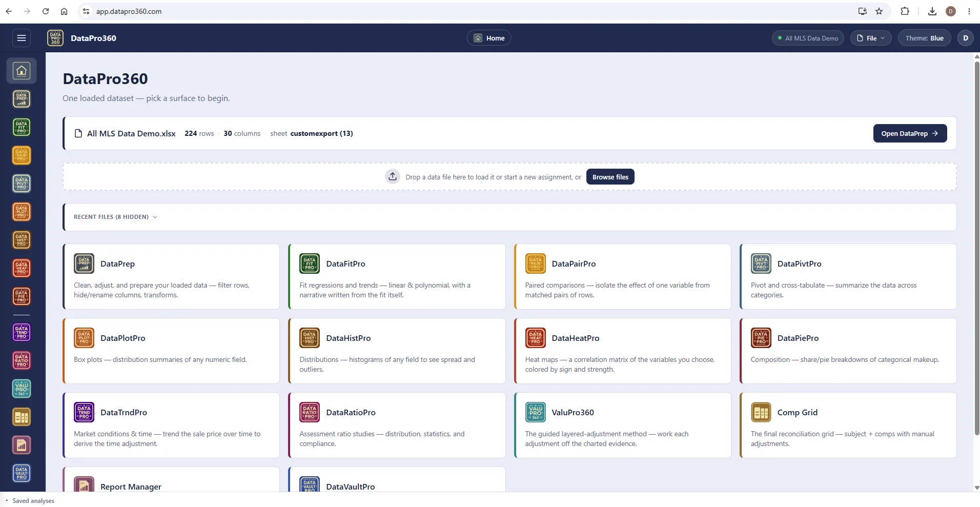Click the upload icon in the drop zone

393,177
